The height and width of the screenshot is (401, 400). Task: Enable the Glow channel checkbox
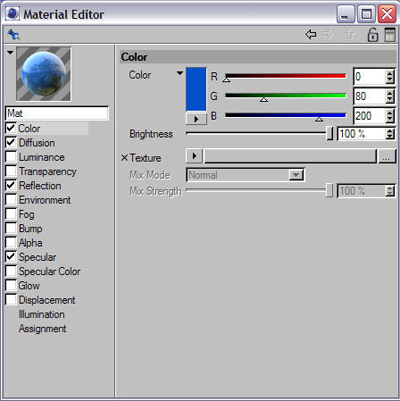[11, 285]
